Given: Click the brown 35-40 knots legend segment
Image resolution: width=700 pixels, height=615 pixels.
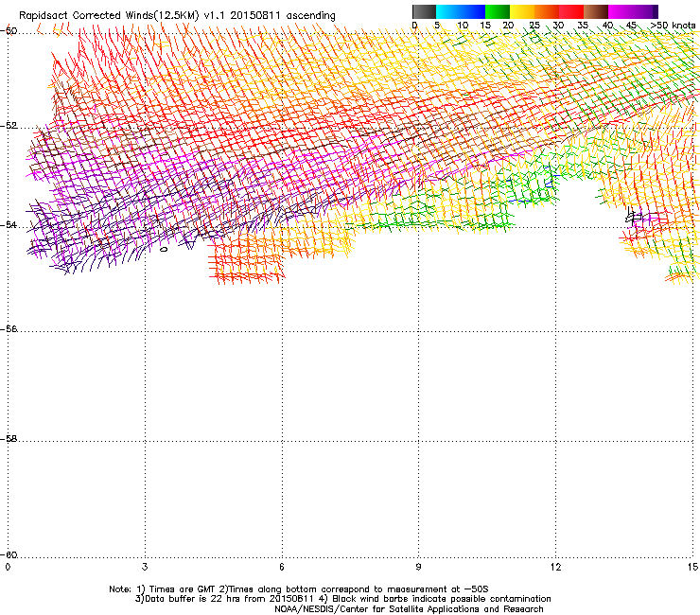Looking at the screenshot, I should tap(596, 11).
